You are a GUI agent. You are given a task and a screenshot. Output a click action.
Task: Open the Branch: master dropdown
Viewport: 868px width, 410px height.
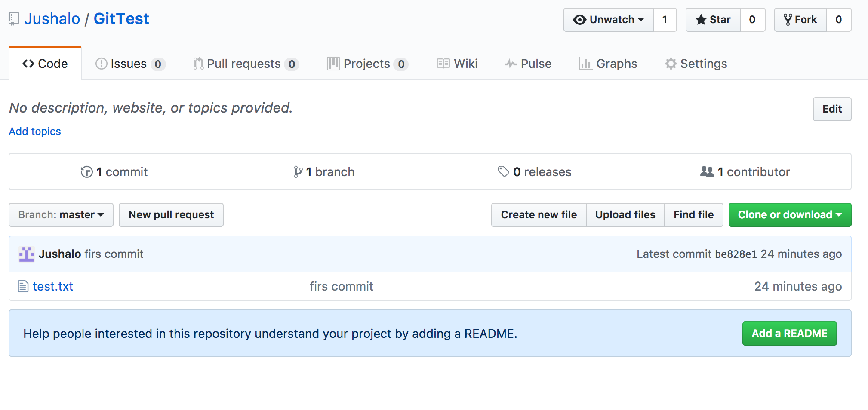(x=61, y=215)
